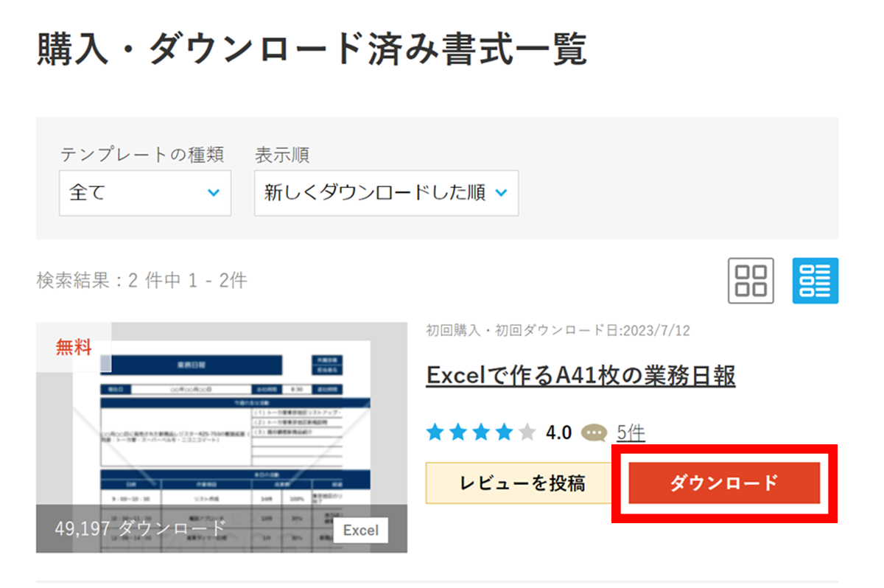
Task: Open 表示順 dropdown 新しくダウンロードした順
Action: tap(386, 193)
